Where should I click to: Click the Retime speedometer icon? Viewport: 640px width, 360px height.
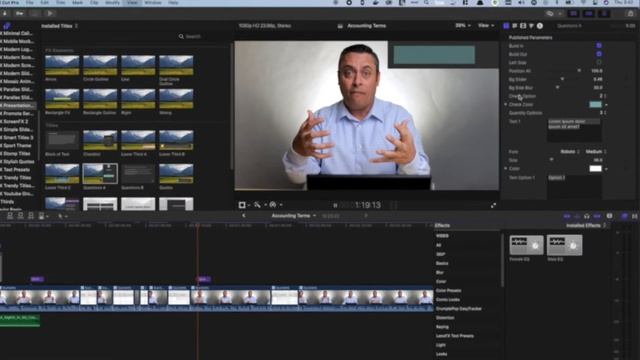273,205
